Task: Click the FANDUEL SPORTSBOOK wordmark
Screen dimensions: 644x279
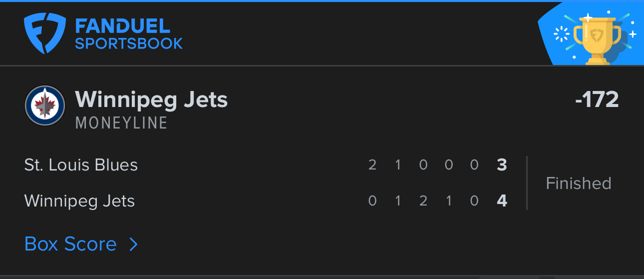Action: [x=129, y=34]
